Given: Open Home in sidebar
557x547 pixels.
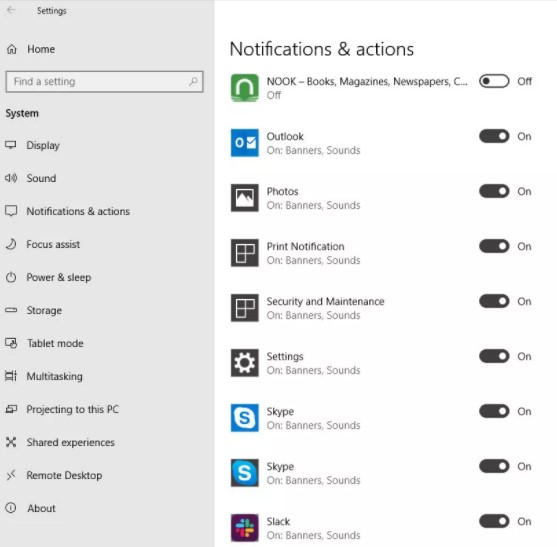Looking at the screenshot, I should (x=41, y=49).
